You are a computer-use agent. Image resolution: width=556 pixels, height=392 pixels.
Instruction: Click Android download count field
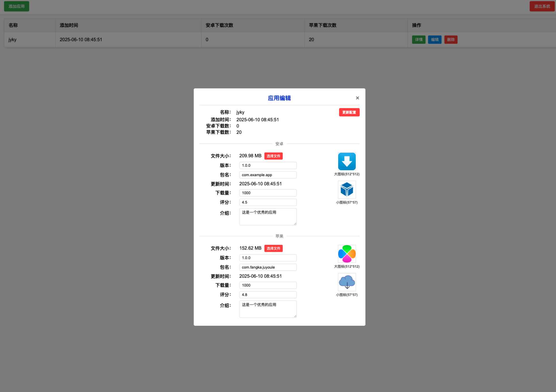coord(268,193)
